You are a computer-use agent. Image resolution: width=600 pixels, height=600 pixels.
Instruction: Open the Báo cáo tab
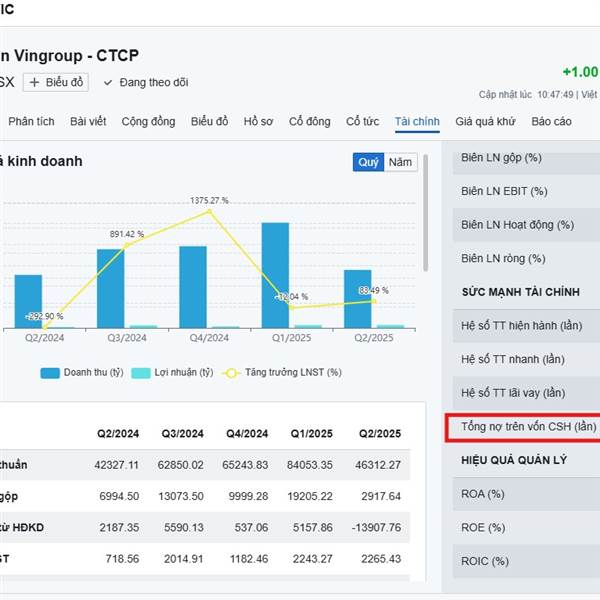(x=551, y=121)
